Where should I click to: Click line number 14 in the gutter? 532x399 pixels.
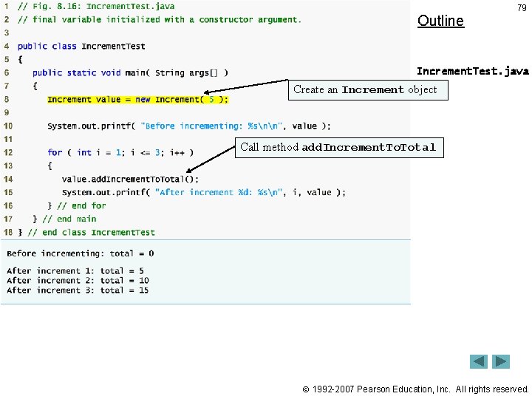pyautogui.click(x=8, y=179)
